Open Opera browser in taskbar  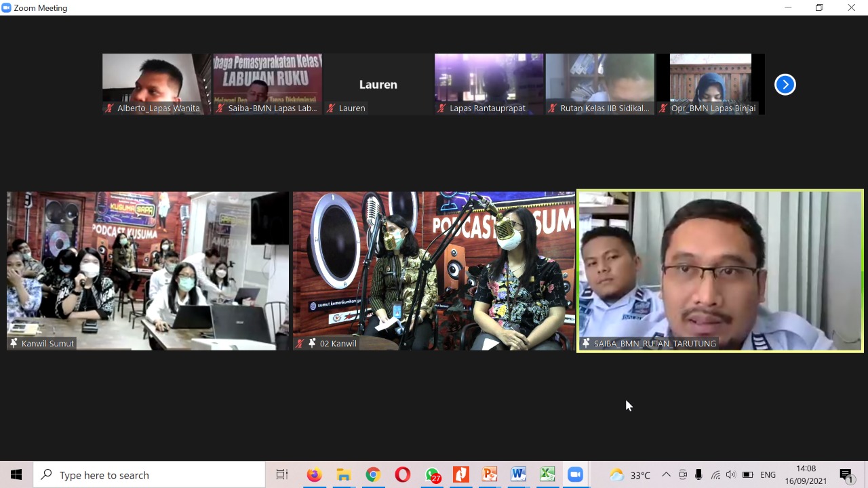coord(403,474)
